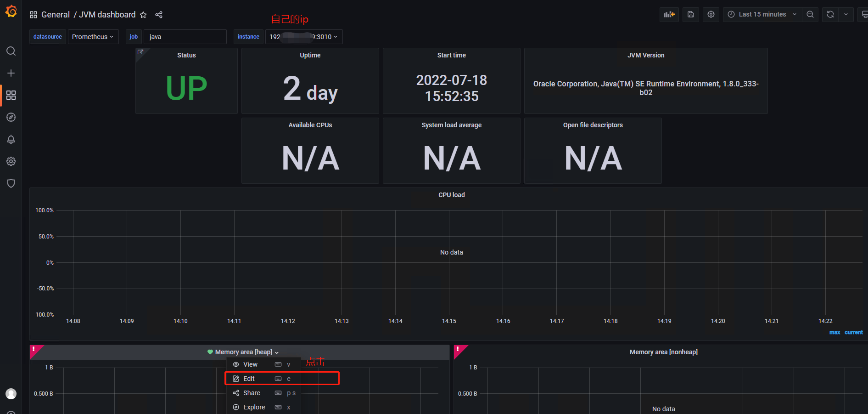This screenshot has width=868, height=414.
Task: Click the General folder breadcrumb
Action: pos(56,15)
